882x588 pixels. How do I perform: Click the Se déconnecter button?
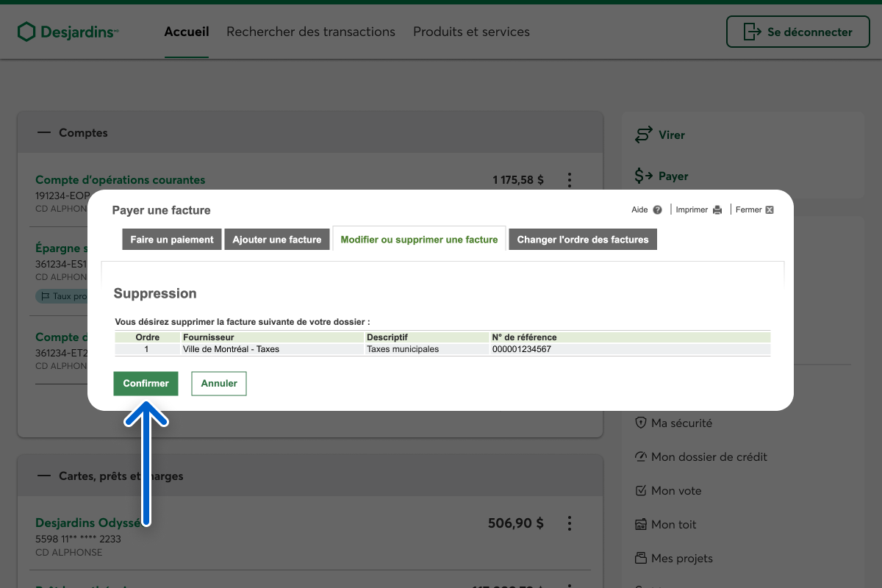click(796, 32)
